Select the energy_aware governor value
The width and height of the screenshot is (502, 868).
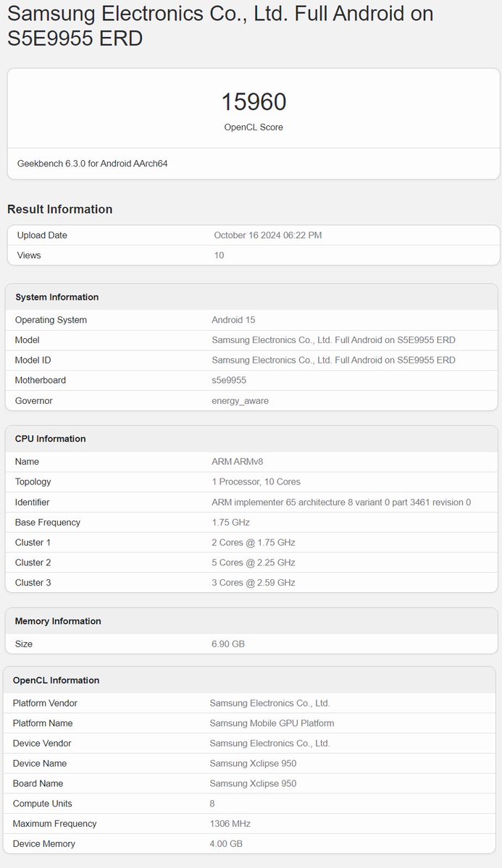click(x=240, y=401)
